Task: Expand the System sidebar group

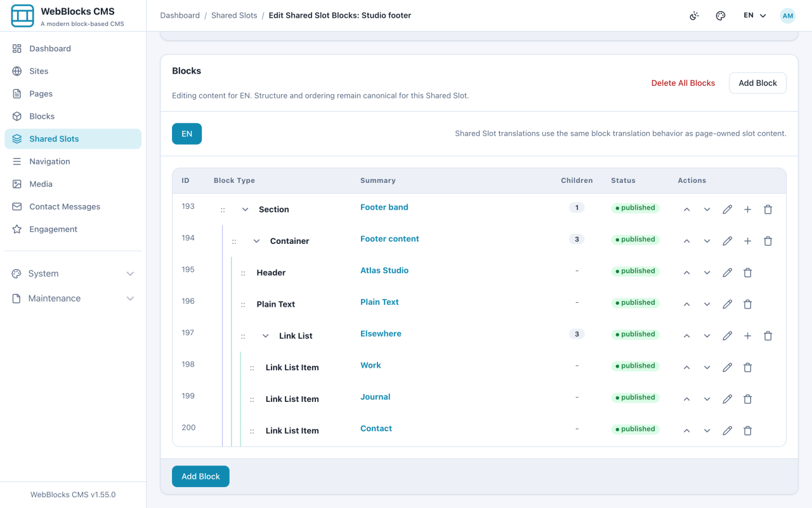Action: [x=73, y=274]
